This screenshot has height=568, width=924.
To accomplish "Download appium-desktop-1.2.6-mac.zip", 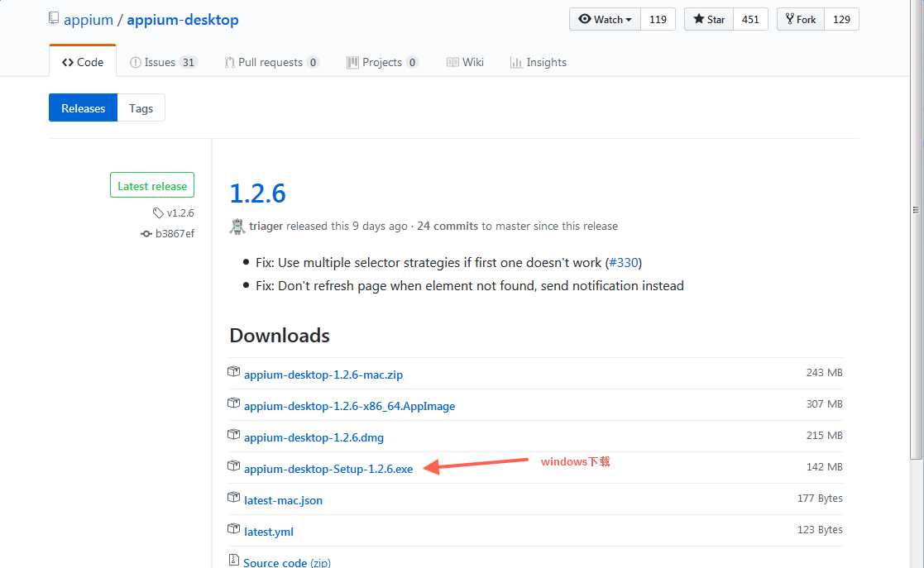I will point(323,375).
